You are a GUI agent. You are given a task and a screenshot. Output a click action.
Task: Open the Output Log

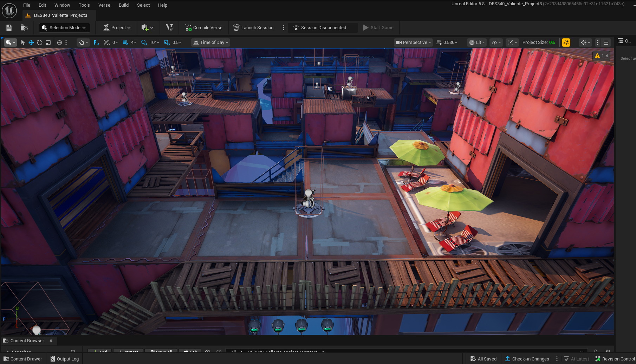tap(65, 359)
